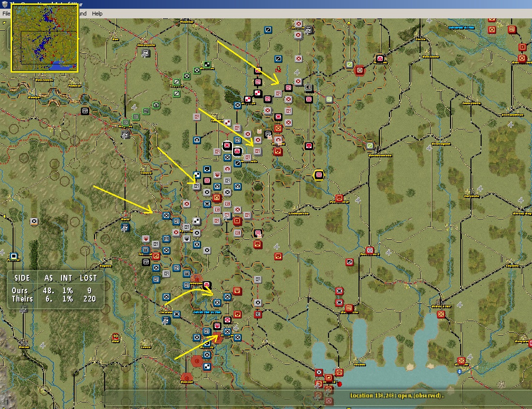Select the lone blue unit near left edge
The height and width of the screenshot is (409, 532).
(14, 256)
